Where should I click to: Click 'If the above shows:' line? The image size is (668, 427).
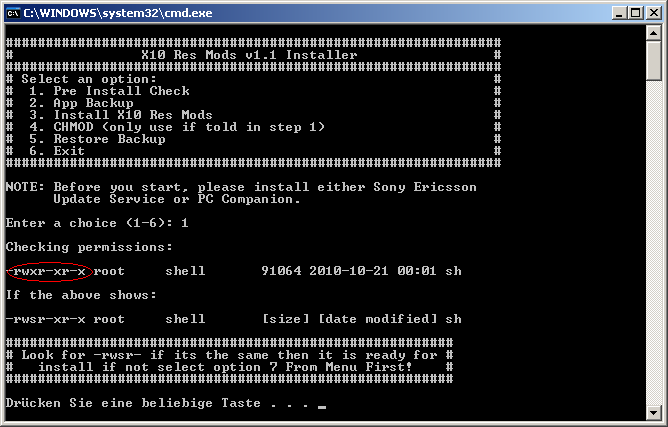(81, 295)
